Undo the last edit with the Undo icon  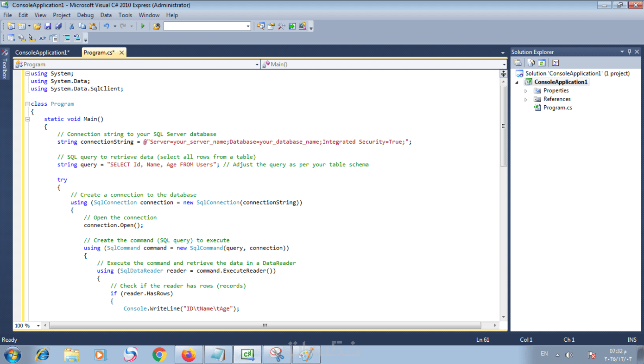coord(107,26)
